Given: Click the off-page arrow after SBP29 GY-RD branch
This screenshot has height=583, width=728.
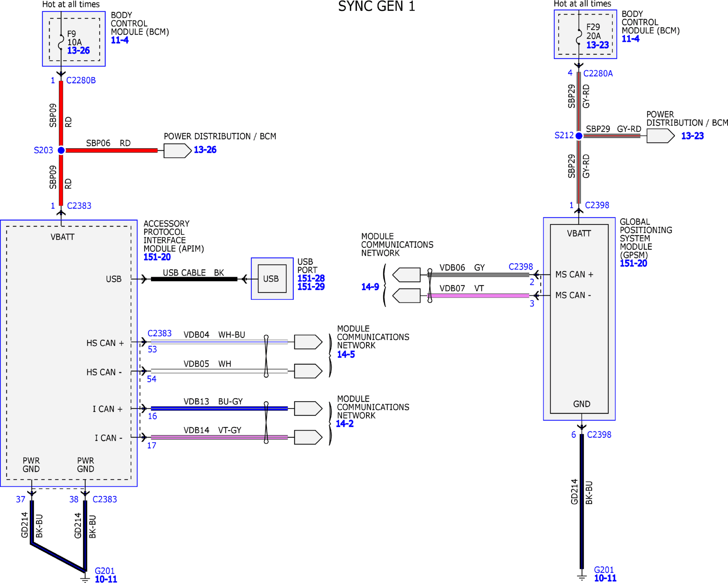Looking at the screenshot, I should 660,136.
